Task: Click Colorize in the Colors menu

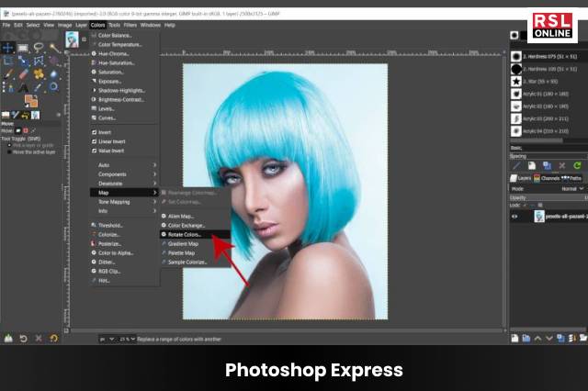Action: click(x=124, y=234)
